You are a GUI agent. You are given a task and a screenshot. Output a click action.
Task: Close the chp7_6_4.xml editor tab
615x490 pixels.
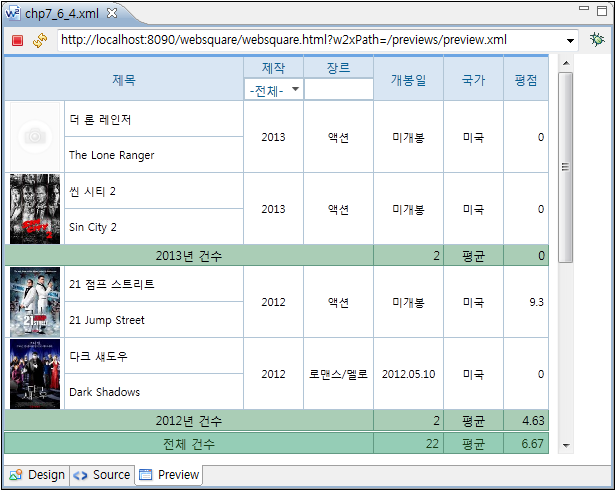tap(112, 12)
